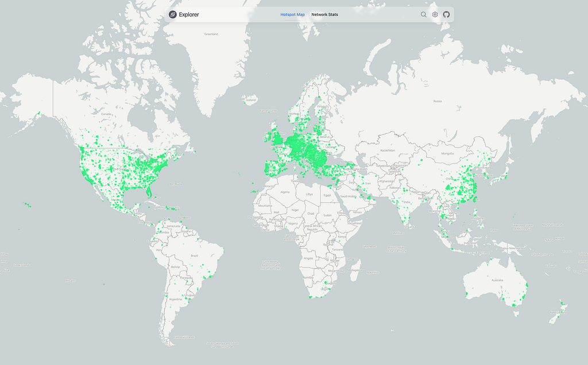Click the Iceland label on the map
588x365 pixels.
(251, 100)
